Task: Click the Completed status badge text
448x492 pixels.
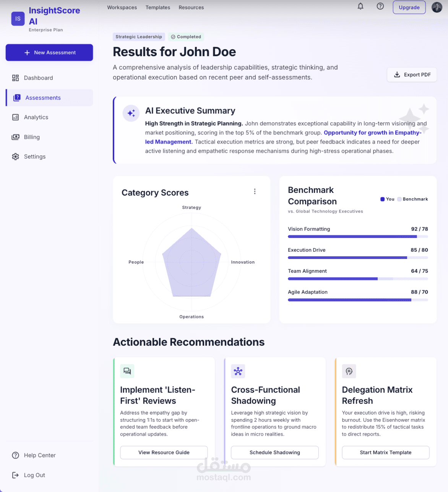Action: coord(189,37)
